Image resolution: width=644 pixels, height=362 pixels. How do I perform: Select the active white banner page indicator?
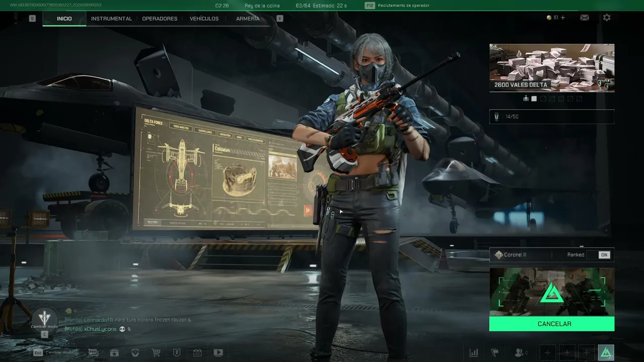click(x=534, y=99)
